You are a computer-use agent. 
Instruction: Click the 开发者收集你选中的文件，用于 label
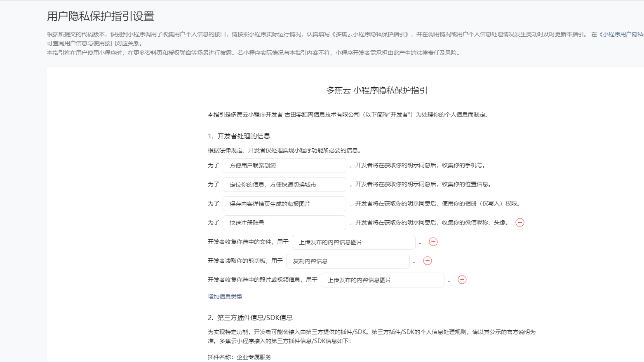click(x=248, y=242)
